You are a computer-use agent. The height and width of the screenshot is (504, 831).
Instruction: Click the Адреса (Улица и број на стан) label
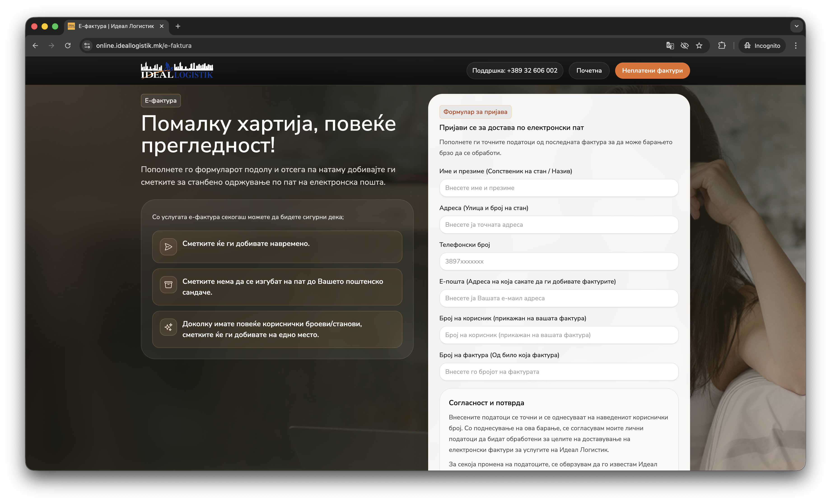(x=484, y=208)
